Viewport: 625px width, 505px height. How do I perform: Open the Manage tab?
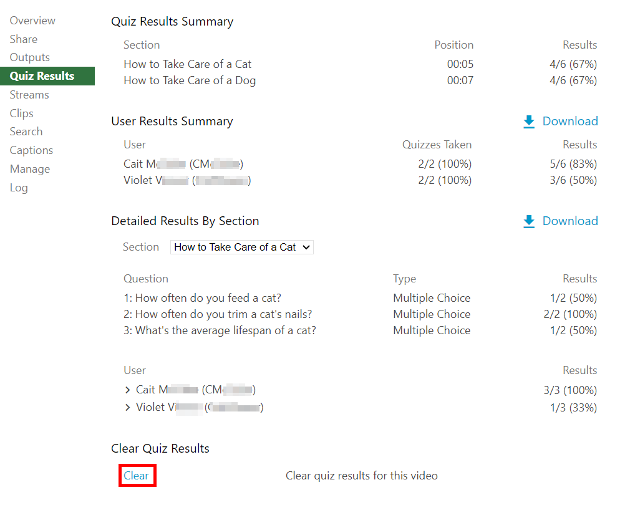click(30, 169)
